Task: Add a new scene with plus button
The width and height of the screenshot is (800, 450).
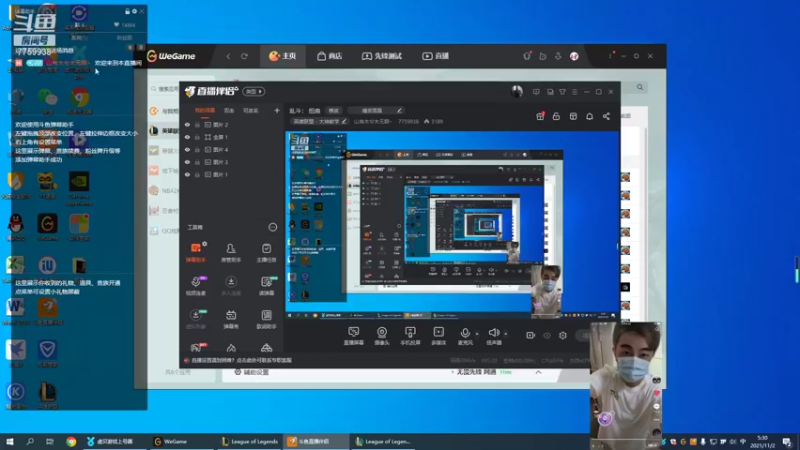Action: click(277, 110)
